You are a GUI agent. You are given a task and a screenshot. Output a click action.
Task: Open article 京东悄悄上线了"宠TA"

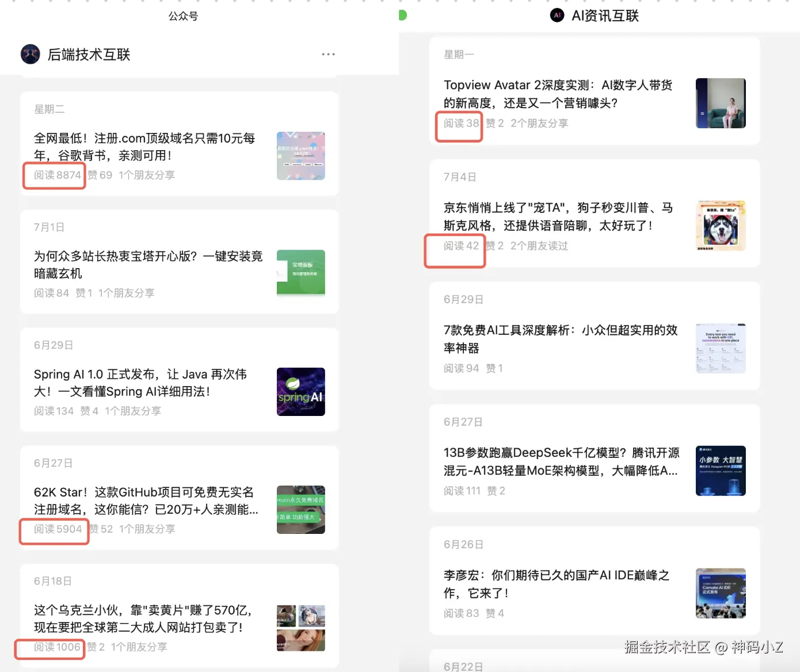coord(558,216)
